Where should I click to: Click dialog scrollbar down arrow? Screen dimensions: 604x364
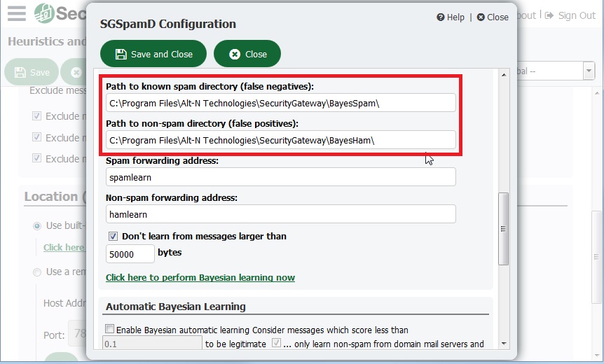(x=504, y=344)
